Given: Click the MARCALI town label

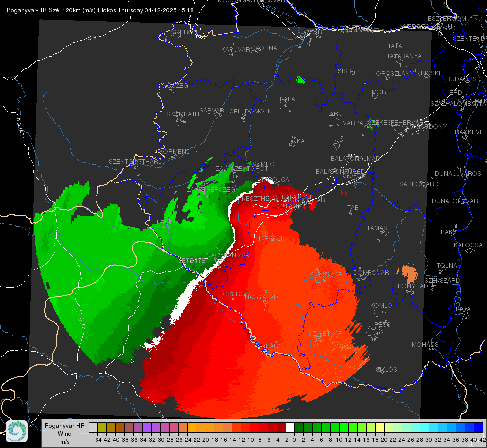Looking at the screenshot, I should pyautogui.click(x=269, y=239).
